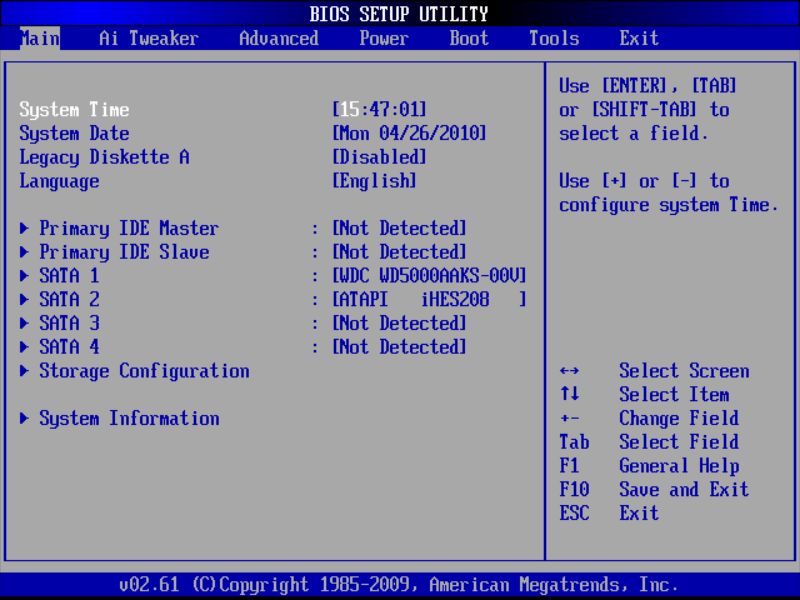Select the Exit tab
This screenshot has width=800, height=600.
click(638, 38)
